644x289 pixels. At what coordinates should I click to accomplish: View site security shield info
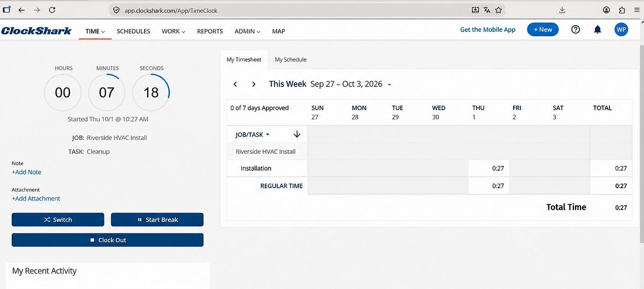(x=116, y=10)
